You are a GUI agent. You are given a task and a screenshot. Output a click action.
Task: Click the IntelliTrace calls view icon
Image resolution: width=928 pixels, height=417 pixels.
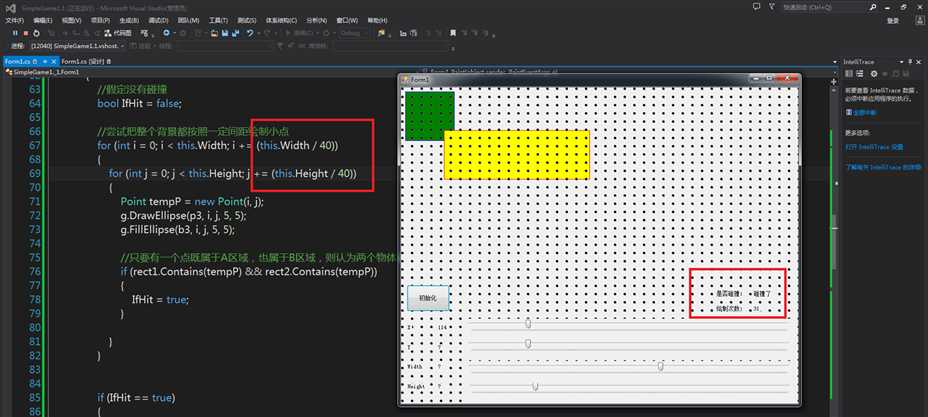point(859,73)
